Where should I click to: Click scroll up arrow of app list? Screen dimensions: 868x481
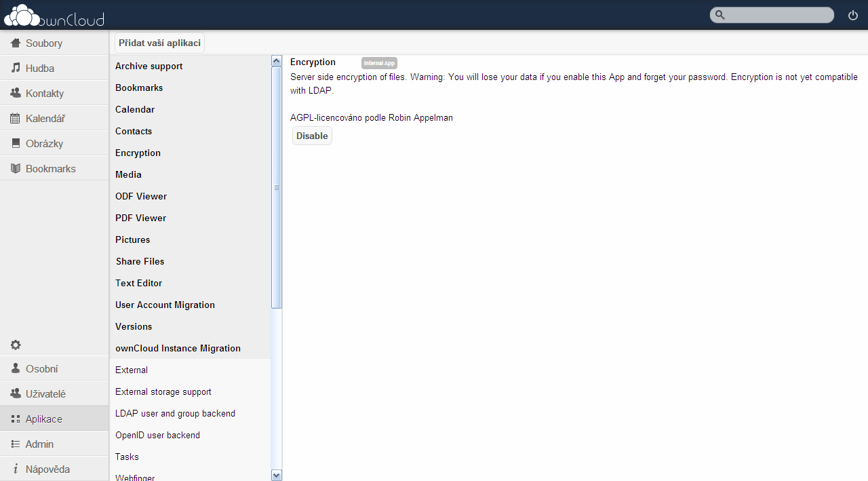click(x=277, y=61)
